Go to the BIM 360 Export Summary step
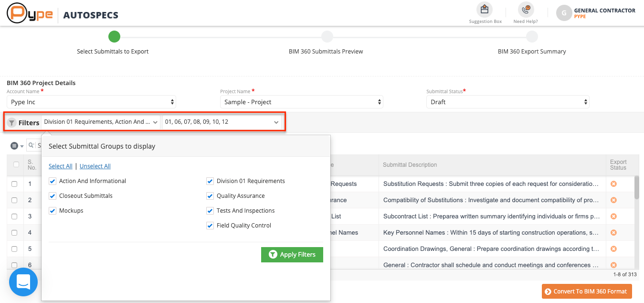644x303 pixels. coord(531,37)
